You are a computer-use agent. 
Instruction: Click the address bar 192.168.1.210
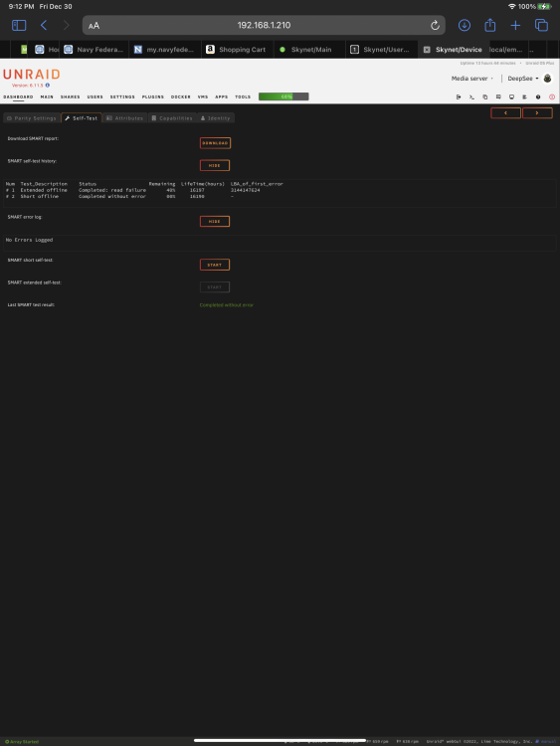coord(264,25)
